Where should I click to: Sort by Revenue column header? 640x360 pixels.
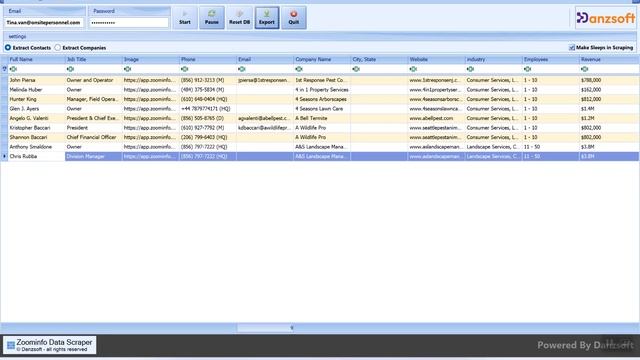pyautogui.click(x=609, y=60)
